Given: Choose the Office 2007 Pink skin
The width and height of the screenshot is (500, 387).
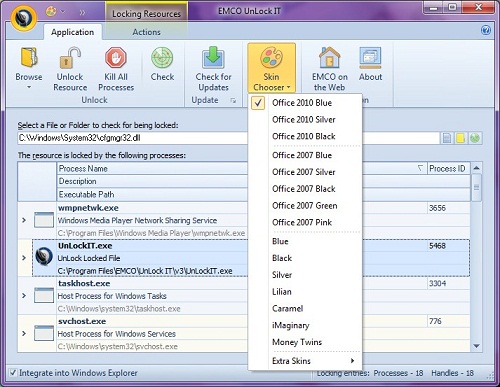Looking at the screenshot, I should (305, 222).
